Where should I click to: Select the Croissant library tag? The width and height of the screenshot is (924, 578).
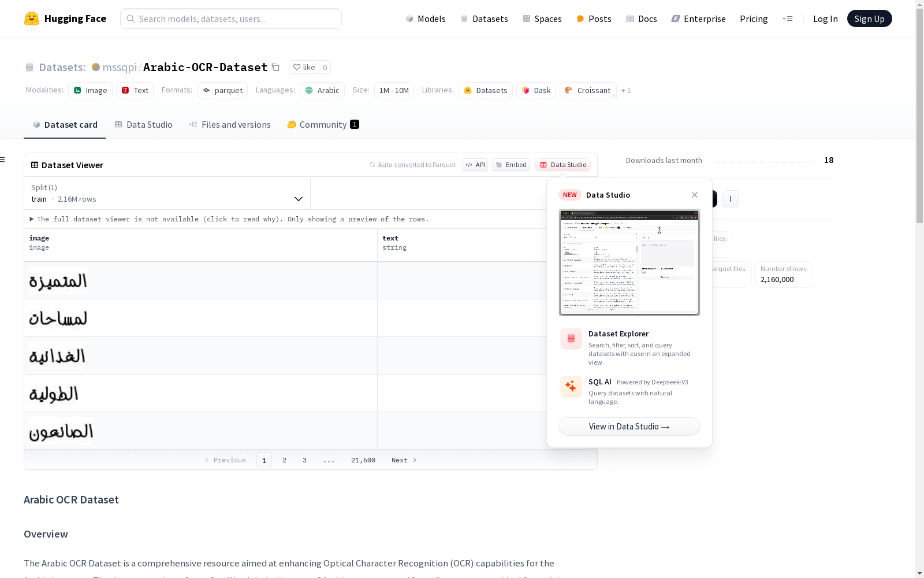pyautogui.click(x=588, y=90)
